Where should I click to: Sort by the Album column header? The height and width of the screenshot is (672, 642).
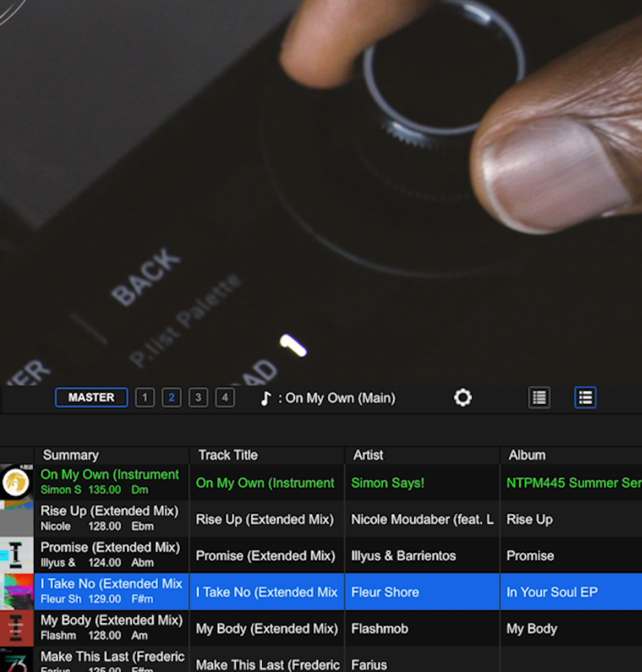point(527,455)
